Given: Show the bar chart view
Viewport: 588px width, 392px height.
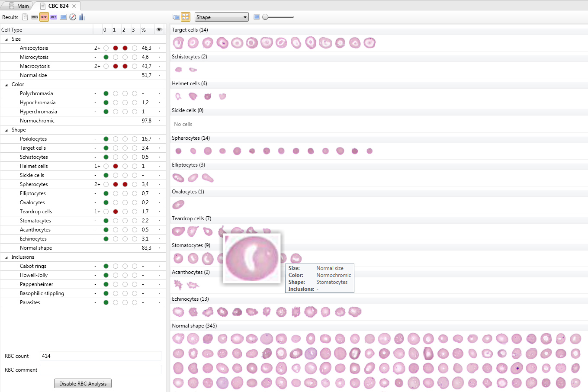Looking at the screenshot, I should tap(82, 17).
